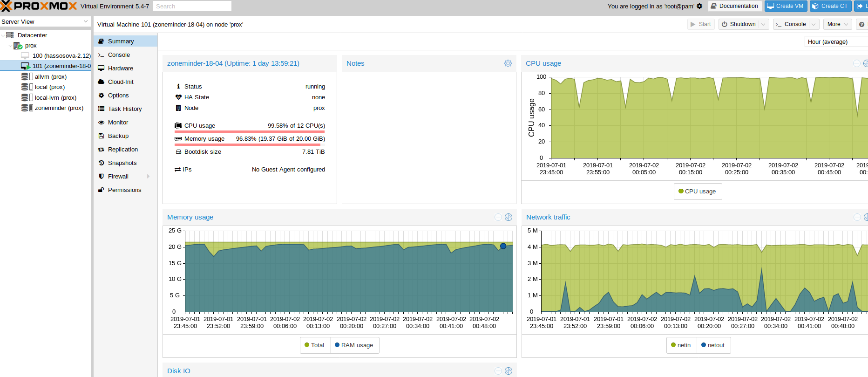The image size is (868, 377).
Task: Toggle Total series in memory legend
Action: tap(314, 345)
